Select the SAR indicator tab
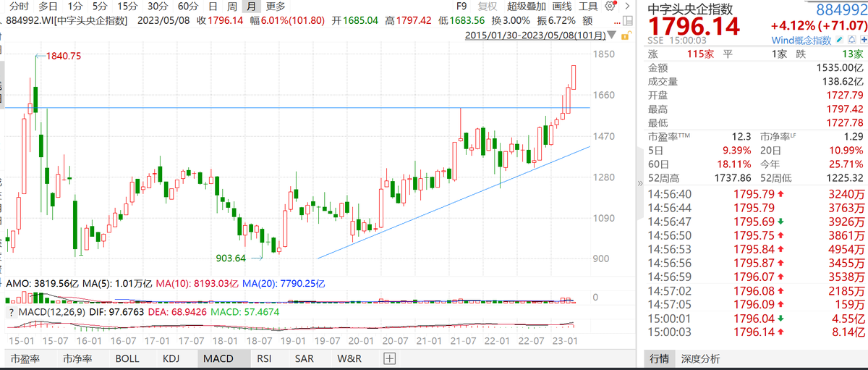This screenshot has height=370, width=868. tap(305, 358)
